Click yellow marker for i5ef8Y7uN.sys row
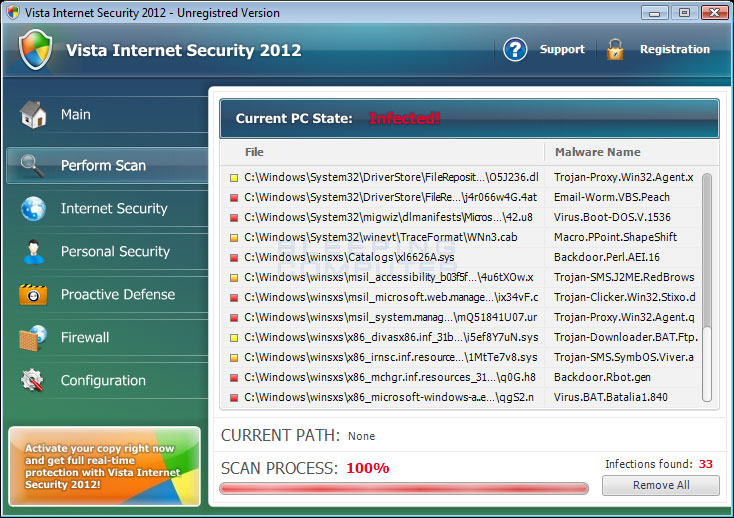The height and width of the screenshot is (518, 734). coord(234,338)
